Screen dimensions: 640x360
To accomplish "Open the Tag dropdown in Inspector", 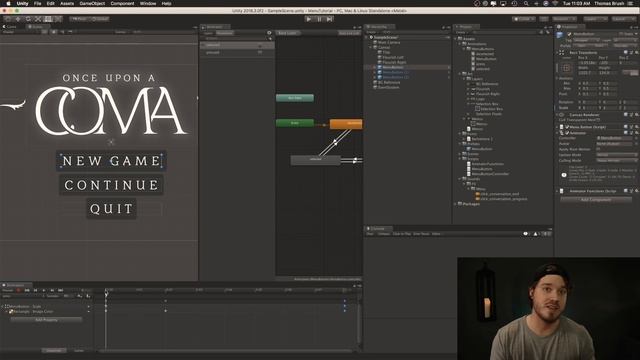I will pyautogui.click(x=586, y=40).
